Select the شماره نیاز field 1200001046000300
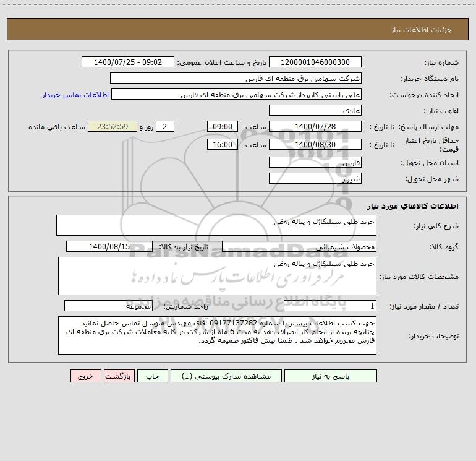The image size is (476, 461). point(315,62)
